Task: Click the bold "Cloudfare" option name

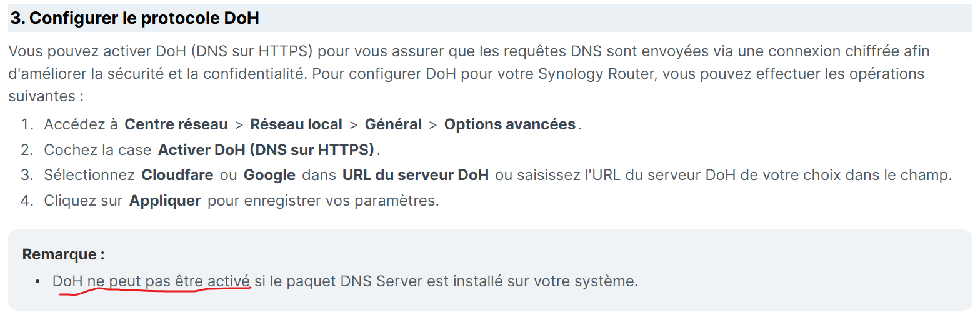Action: [x=177, y=175]
